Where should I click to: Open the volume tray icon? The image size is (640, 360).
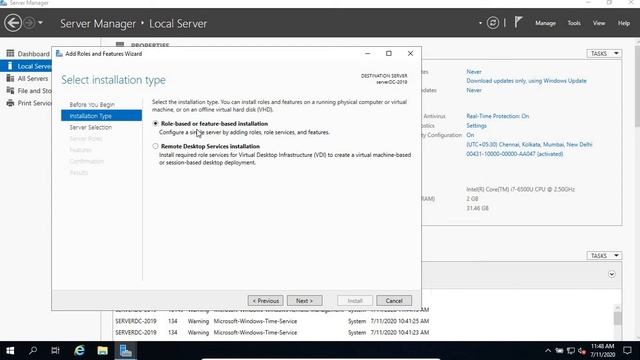582,351
